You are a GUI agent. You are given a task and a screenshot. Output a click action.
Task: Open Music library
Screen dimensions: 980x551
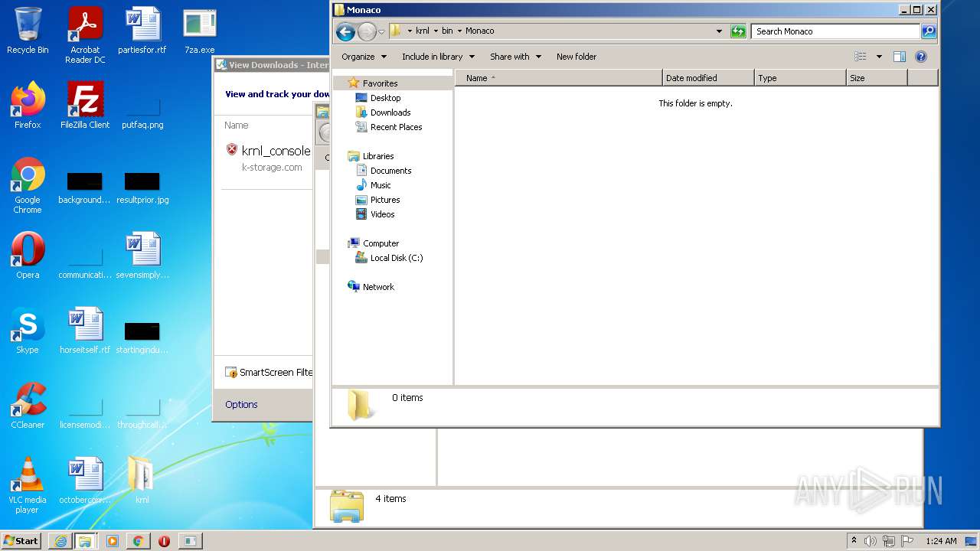point(381,184)
